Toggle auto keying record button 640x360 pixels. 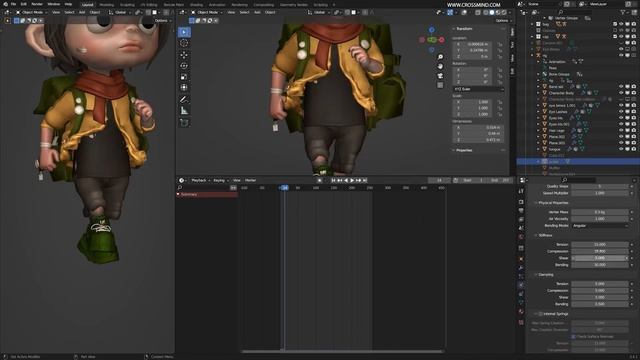[x=320, y=180]
